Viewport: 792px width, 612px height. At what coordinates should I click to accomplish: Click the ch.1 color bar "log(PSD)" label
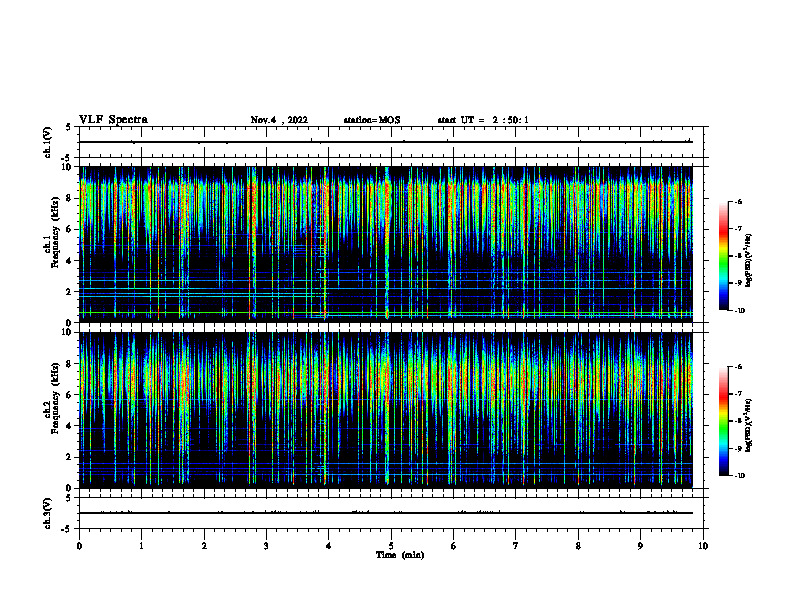point(749,260)
